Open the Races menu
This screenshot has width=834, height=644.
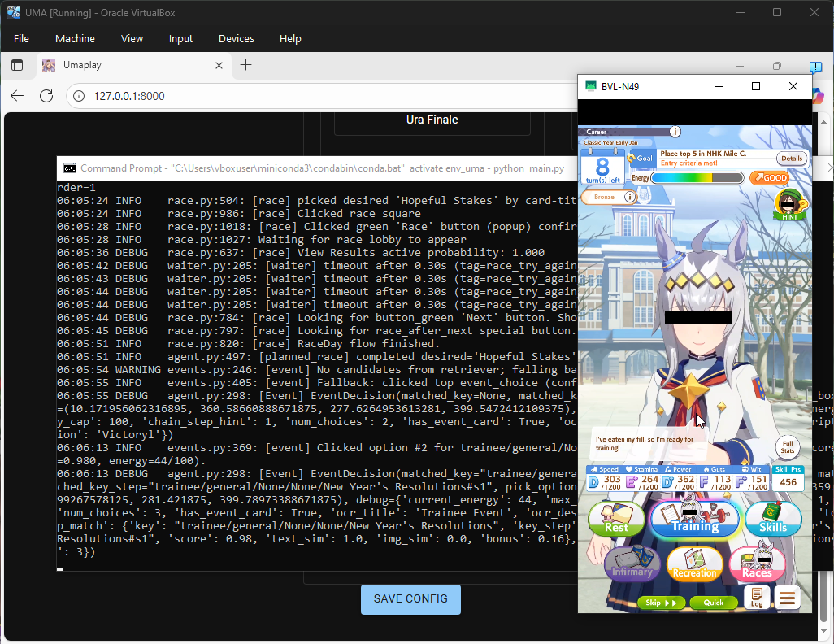pyautogui.click(x=757, y=564)
